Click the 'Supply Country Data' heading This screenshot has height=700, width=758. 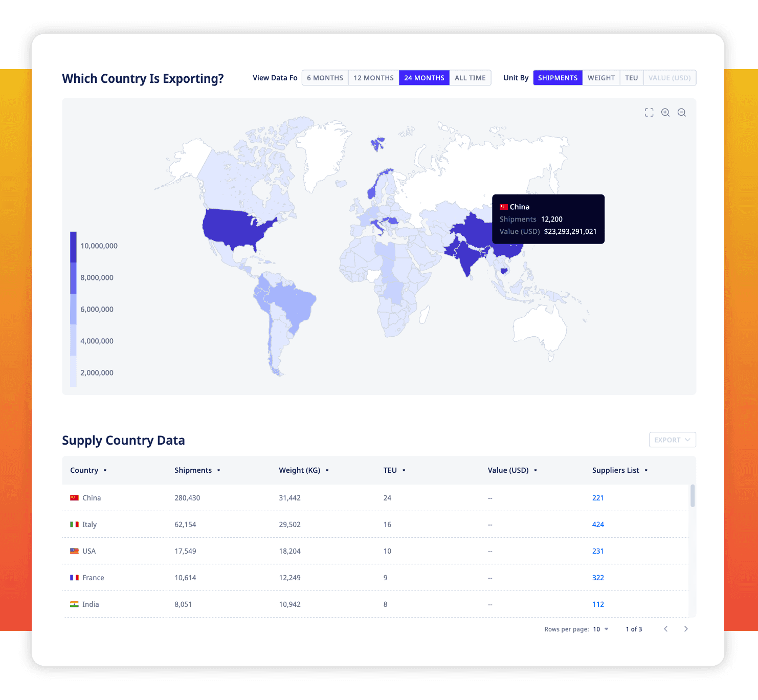click(x=123, y=440)
